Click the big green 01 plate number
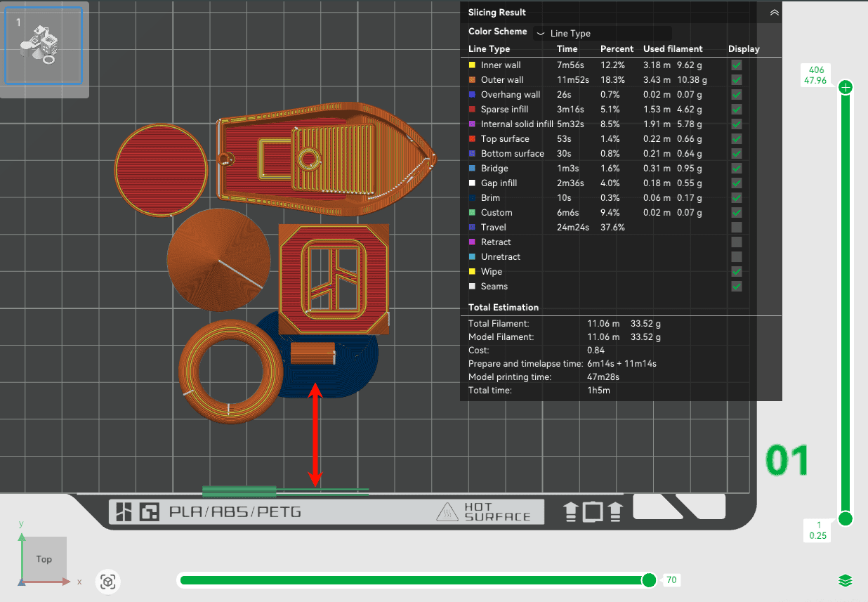The image size is (868, 602). pos(787,462)
